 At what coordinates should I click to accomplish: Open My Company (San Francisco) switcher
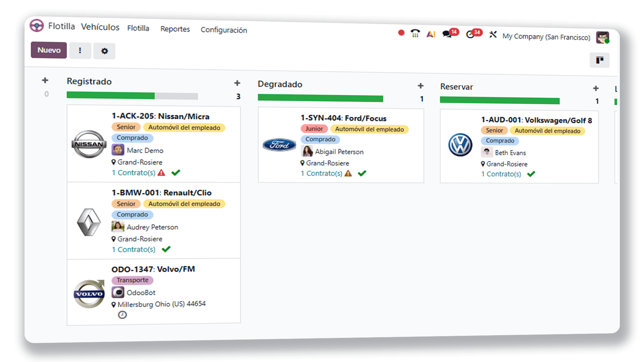(x=546, y=37)
